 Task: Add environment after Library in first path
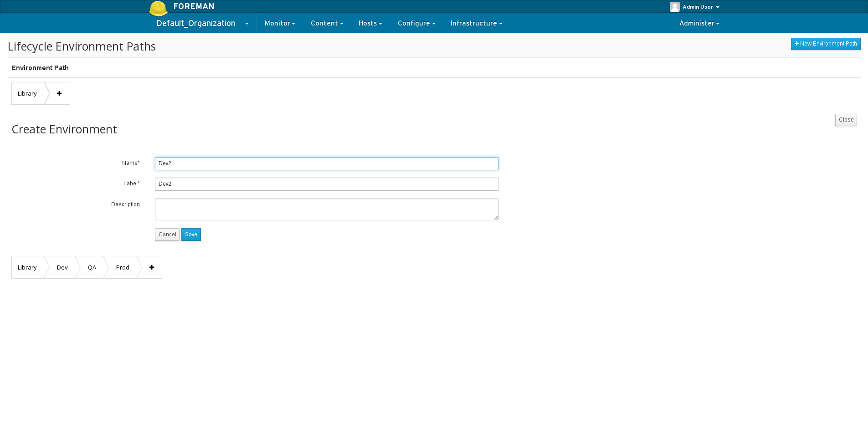[x=59, y=93]
